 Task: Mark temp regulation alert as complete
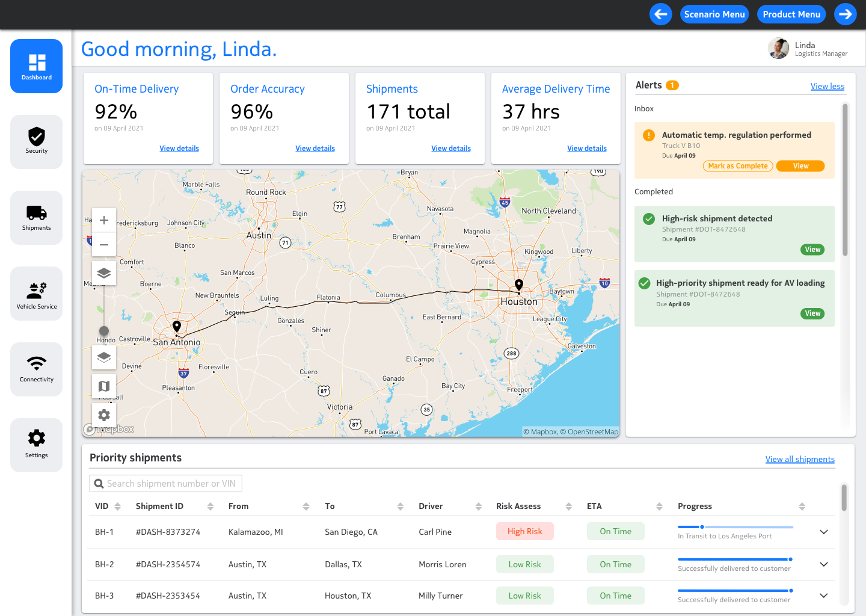pyautogui.click(x=738, y=166)
